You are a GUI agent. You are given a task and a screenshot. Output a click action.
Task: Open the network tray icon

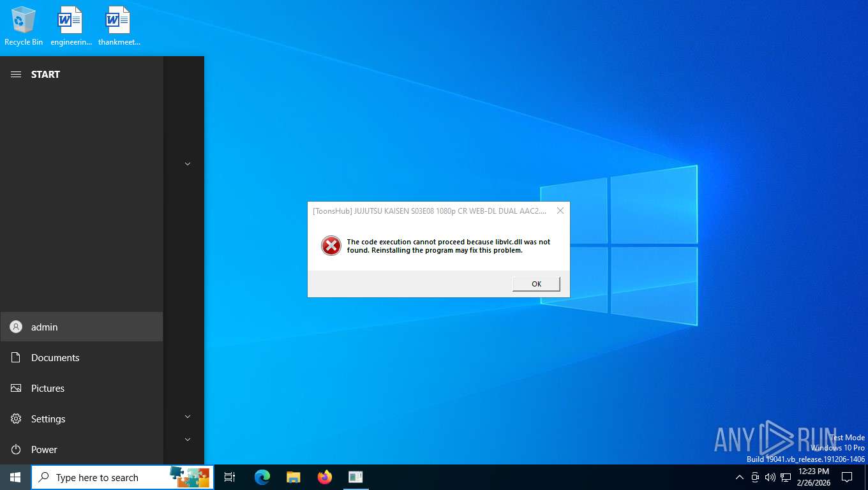coord(786,477)
